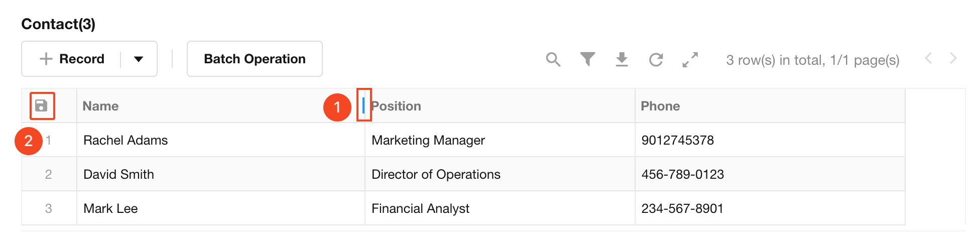Click the search magnifier icon
The height and width of the screenshot is (235, 980).
[553, 59]
